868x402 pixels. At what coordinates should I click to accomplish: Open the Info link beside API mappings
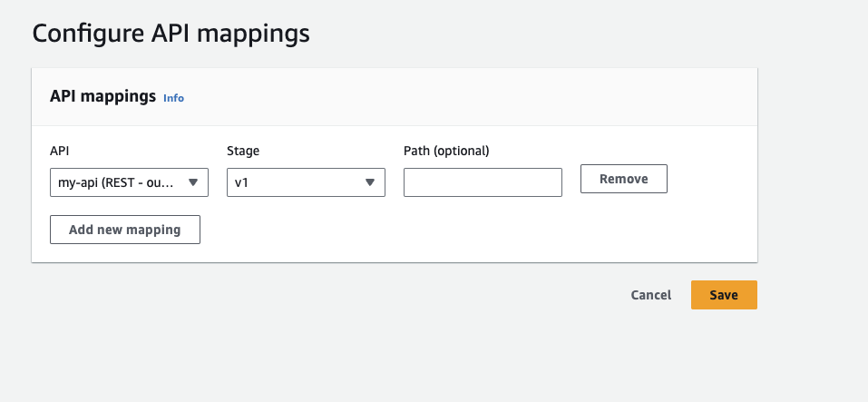click(173, 98)
